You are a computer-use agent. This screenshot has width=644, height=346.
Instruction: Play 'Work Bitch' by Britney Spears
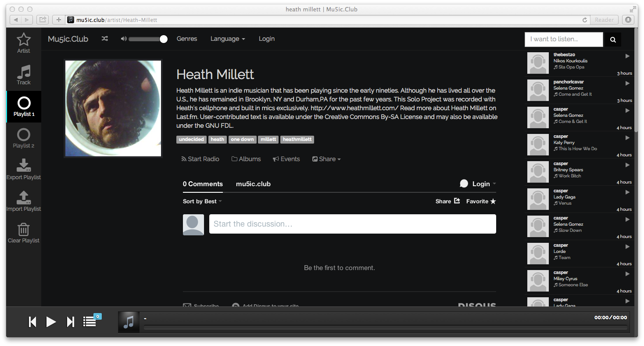coord(627,165)
